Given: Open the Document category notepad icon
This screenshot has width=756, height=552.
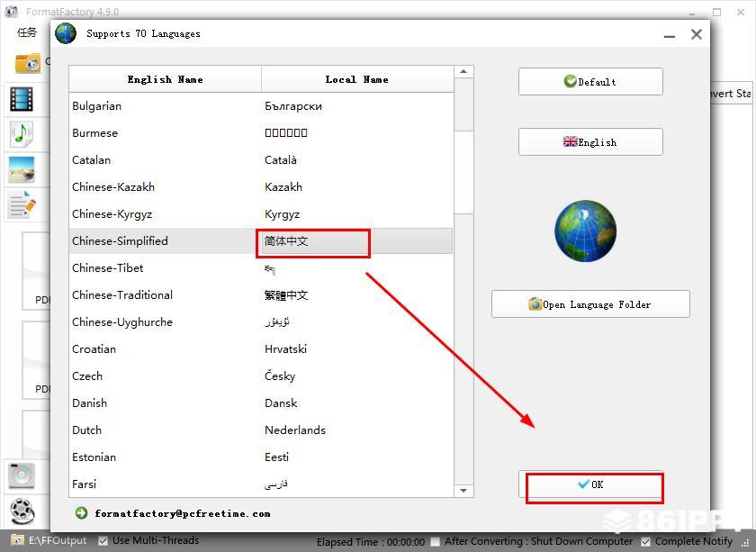Looking at the screenshot, I should [x=22, y=204].
